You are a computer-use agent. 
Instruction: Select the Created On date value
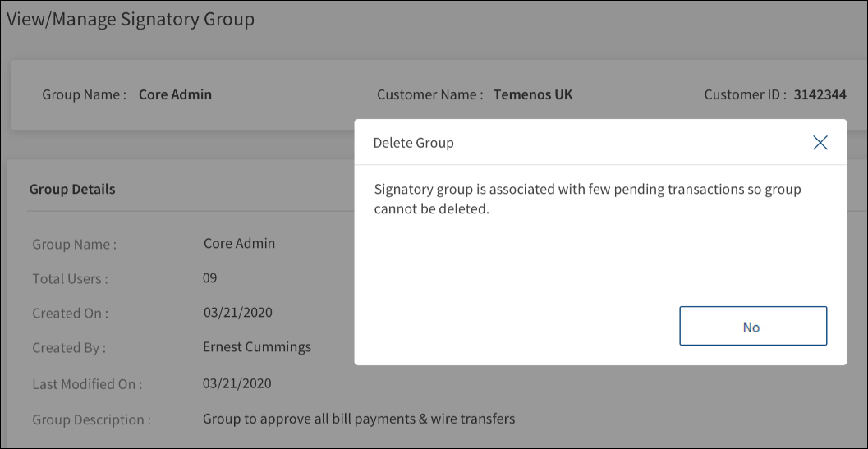(237, 313)
